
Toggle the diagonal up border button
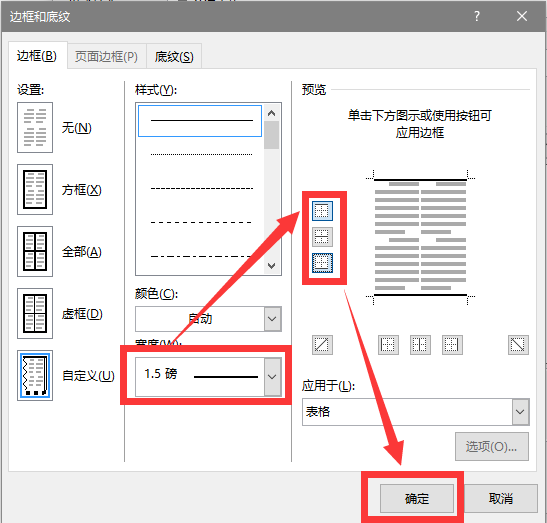coord(322,345)
